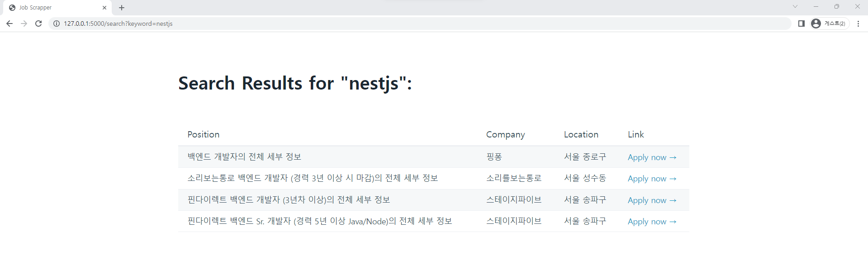Go back to the previous page
This screenshot has height=270, width=868.
[x=9, y=24]
